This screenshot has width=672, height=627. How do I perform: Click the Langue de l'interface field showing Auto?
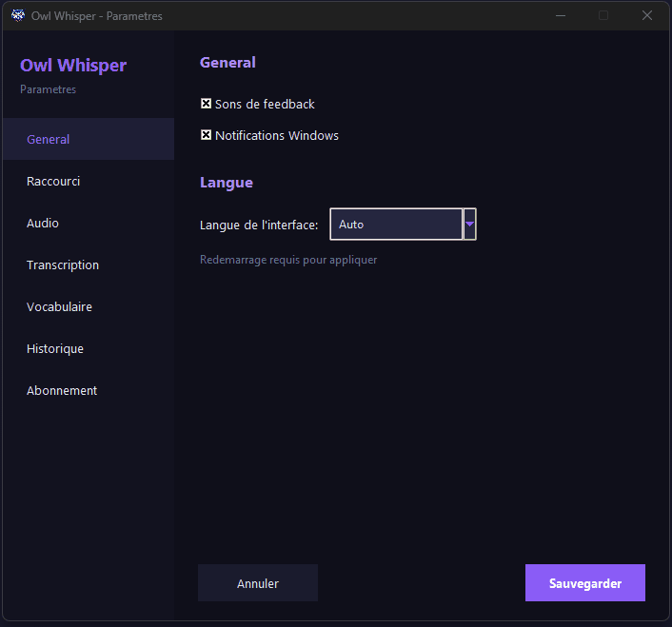coord(396,225)
